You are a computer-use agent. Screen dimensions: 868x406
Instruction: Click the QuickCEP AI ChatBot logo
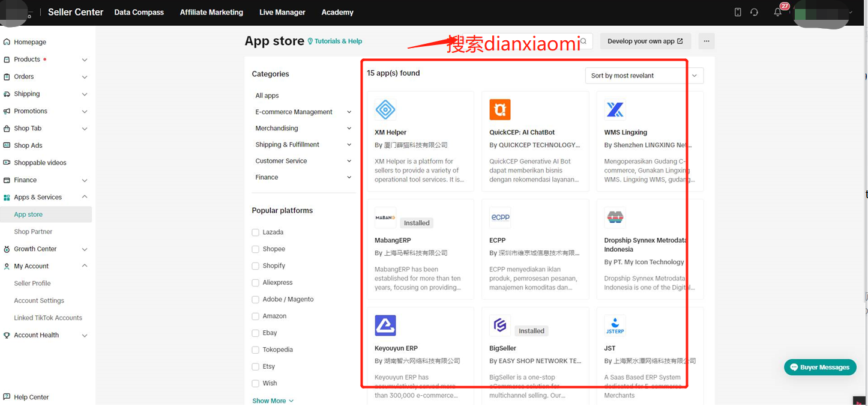tap(500, 109)
